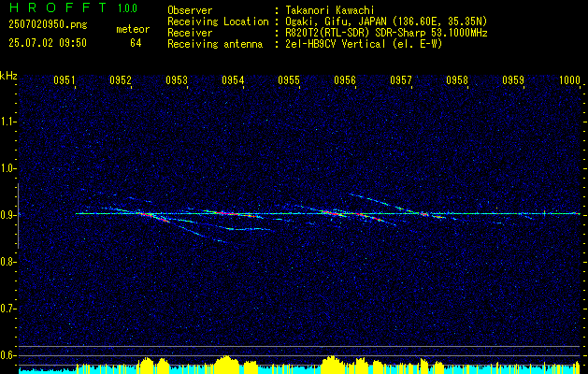
Task: Click the 0956 time axis marker
Action: pyautogui.click(x=345, y=79)
